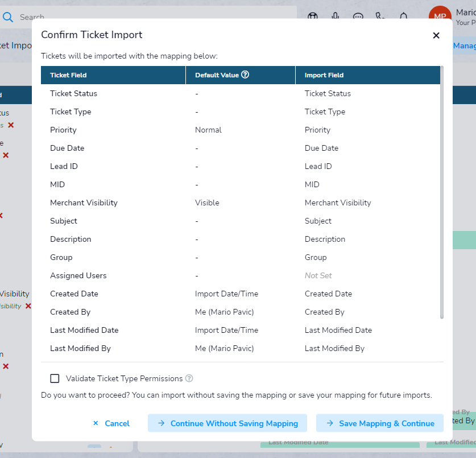The image size is (476, 458).
Task: Click Cancel in the import dialog
Action: 111,423
